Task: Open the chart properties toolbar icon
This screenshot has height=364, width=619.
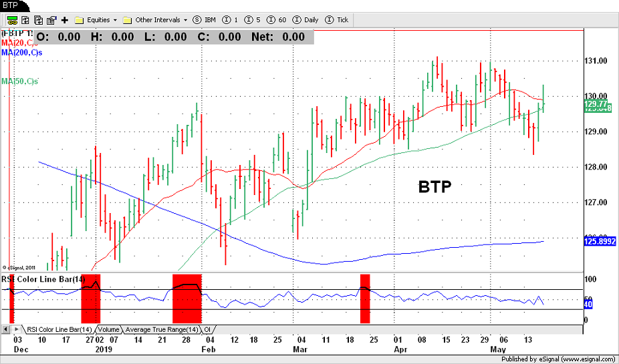Action: (51, 20)
